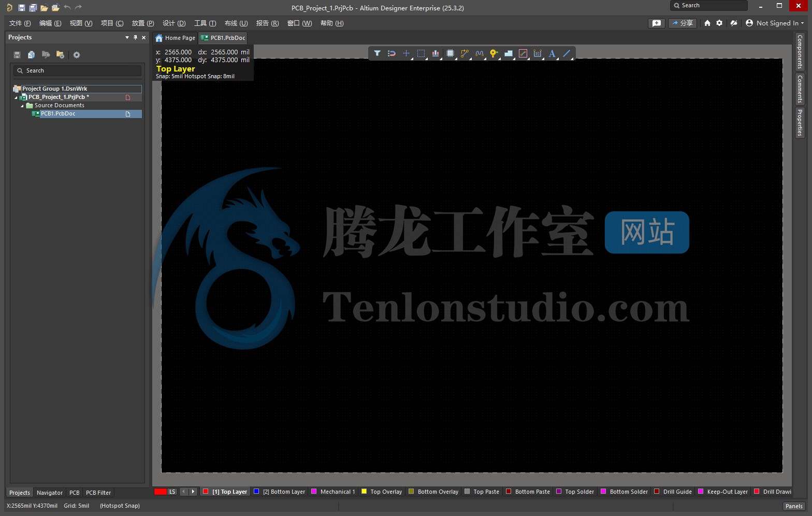Open the Snap options magnet icon
Image resolution: width=812 pixels, height=516 pixels.
[x=392, y=53]
